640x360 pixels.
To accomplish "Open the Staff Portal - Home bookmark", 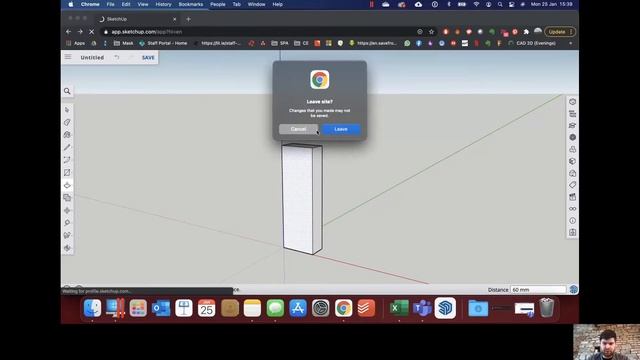I will [x=163, y=43].
